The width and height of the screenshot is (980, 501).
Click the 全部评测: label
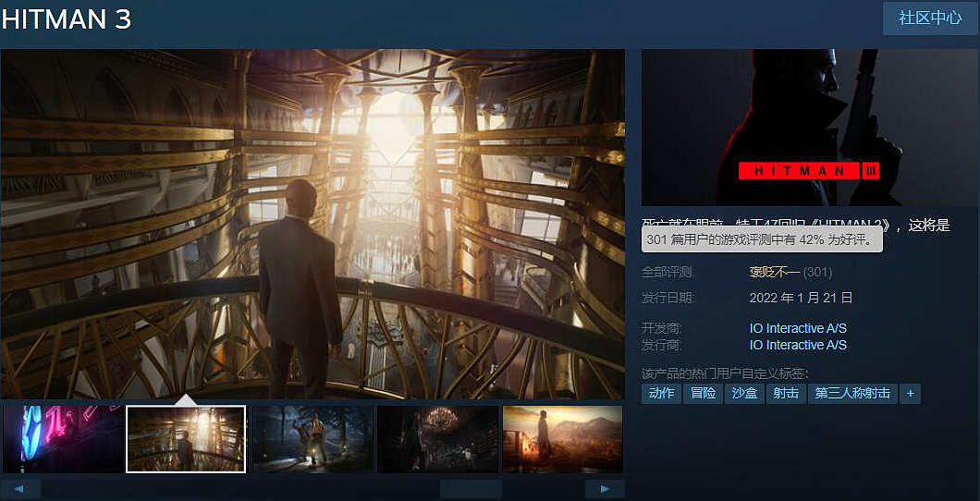tap(668, 273)
